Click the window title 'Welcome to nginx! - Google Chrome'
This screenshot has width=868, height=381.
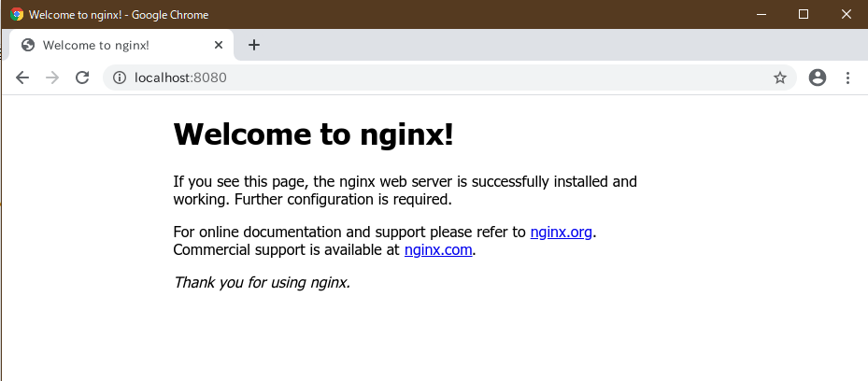119,15
